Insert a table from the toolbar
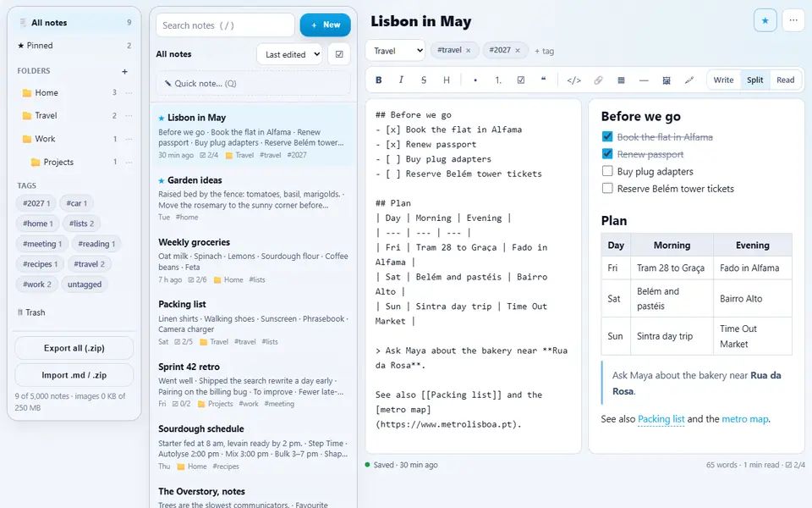This screenshot has height=508, width=812. pyautogui.click(x=621, y=80)
